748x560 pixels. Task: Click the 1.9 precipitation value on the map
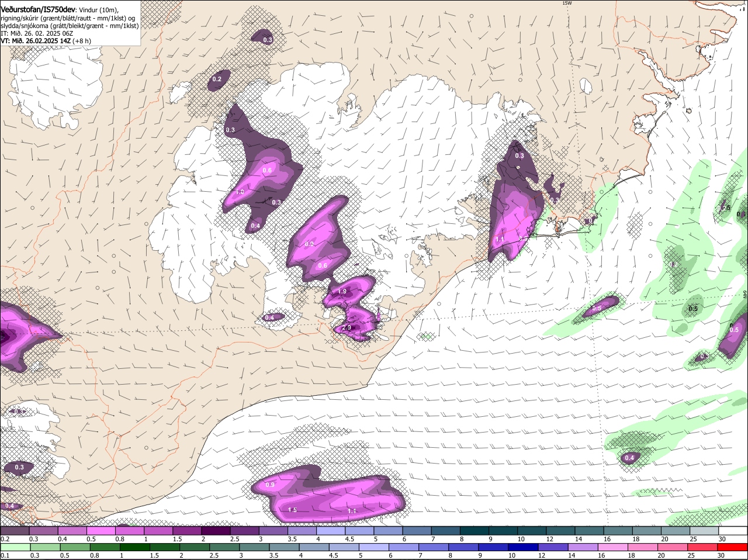click(x=342, y=291)
